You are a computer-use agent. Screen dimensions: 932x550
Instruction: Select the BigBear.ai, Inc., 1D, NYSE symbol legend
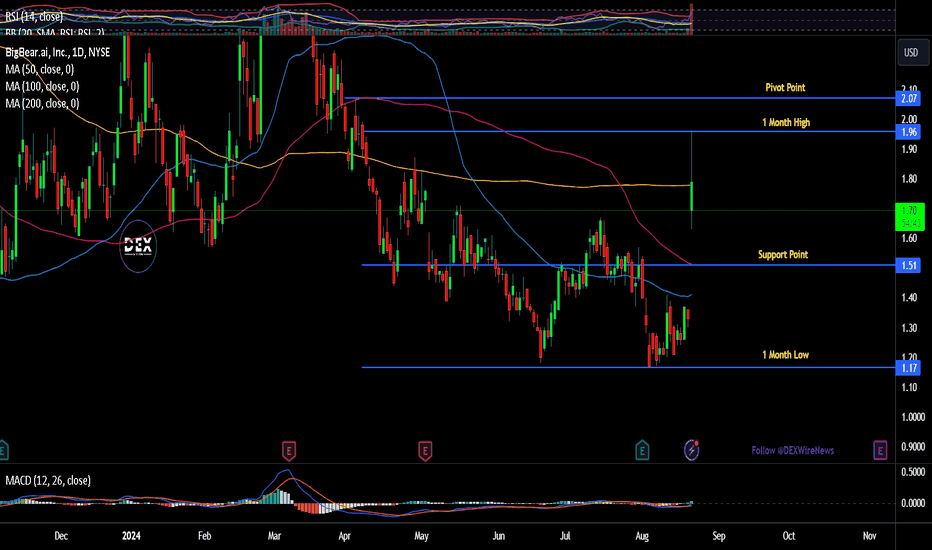(x=58, y=52)
